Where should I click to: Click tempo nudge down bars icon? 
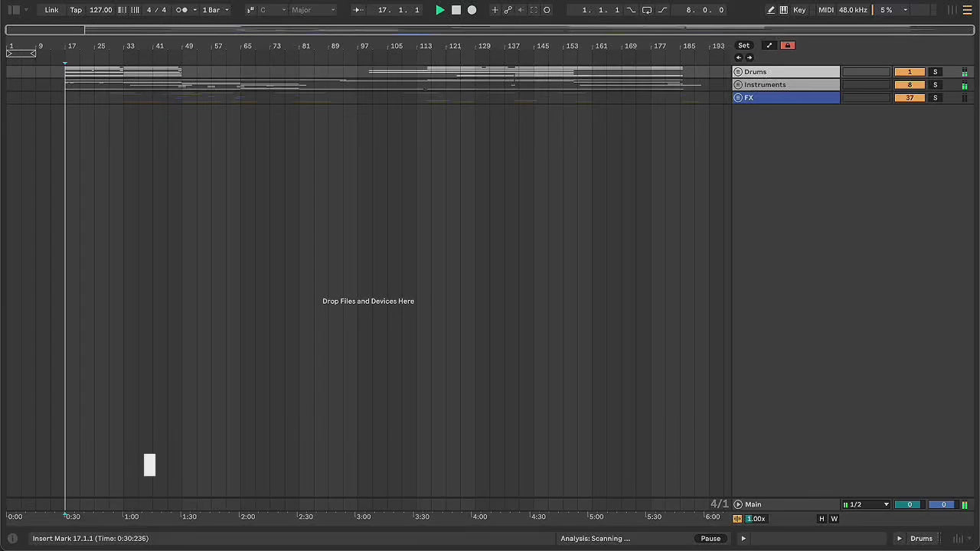pyautogui.click(x=122, y=10)
